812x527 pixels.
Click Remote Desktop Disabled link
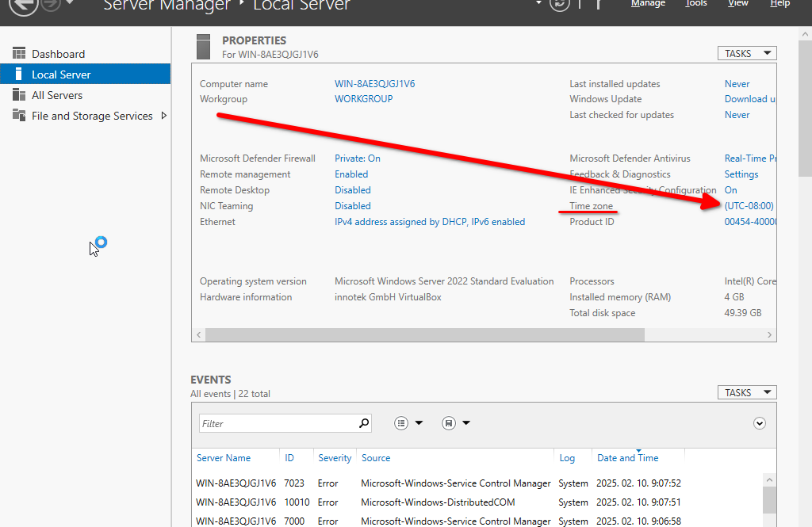coord(353,190)
